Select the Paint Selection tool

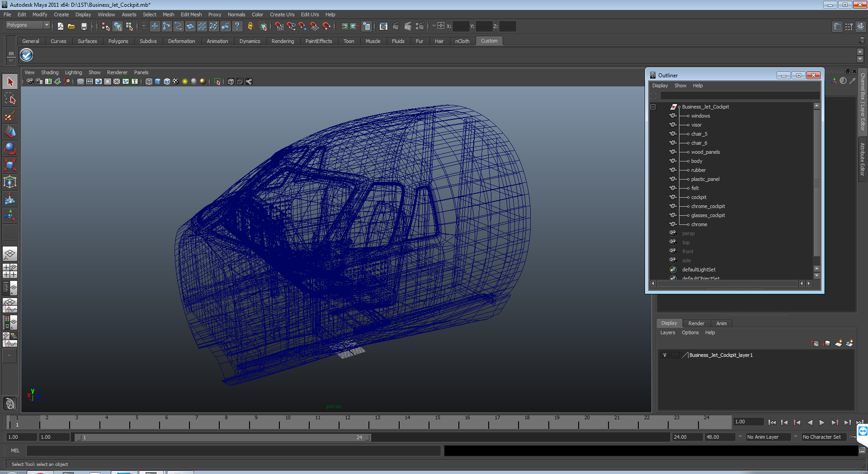(x=10, y=116)
